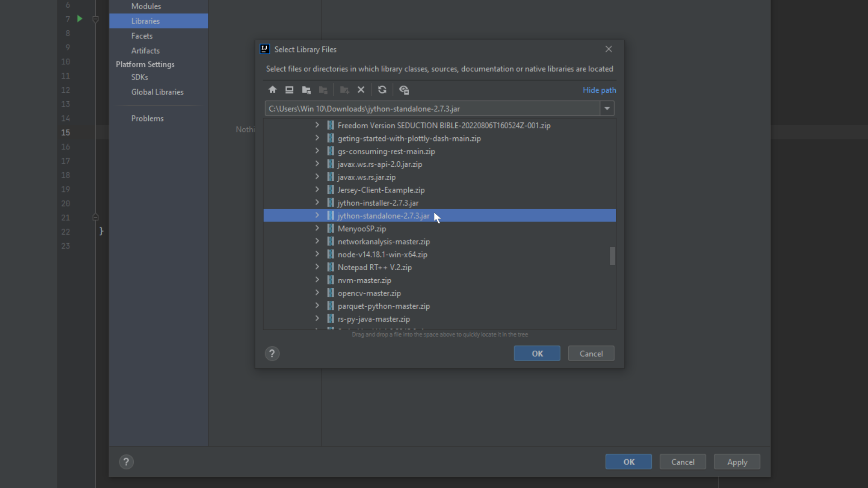This screenshot has height=488, width=868.
Task: Click the Help button in dialog
Action: [x=272, y=353]
